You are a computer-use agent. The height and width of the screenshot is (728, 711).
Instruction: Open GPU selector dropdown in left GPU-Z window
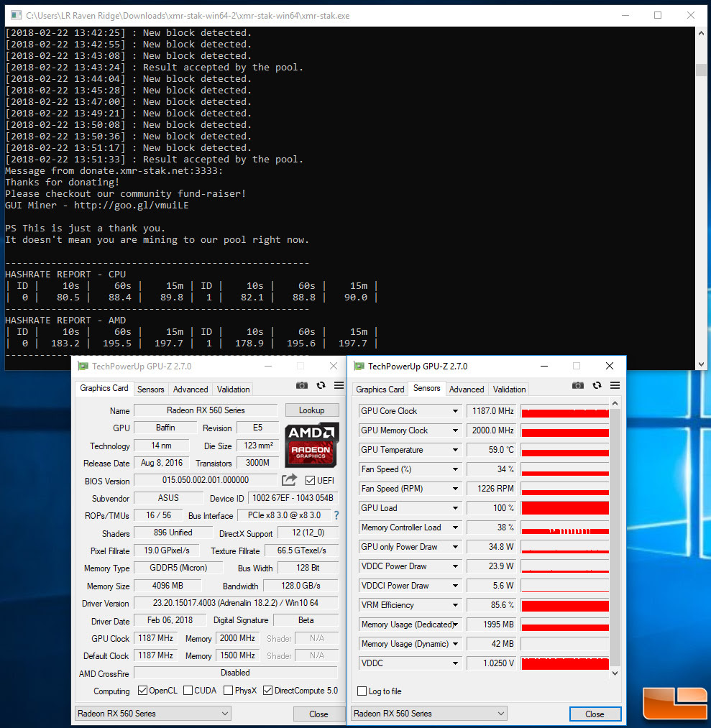coord(153,714)
